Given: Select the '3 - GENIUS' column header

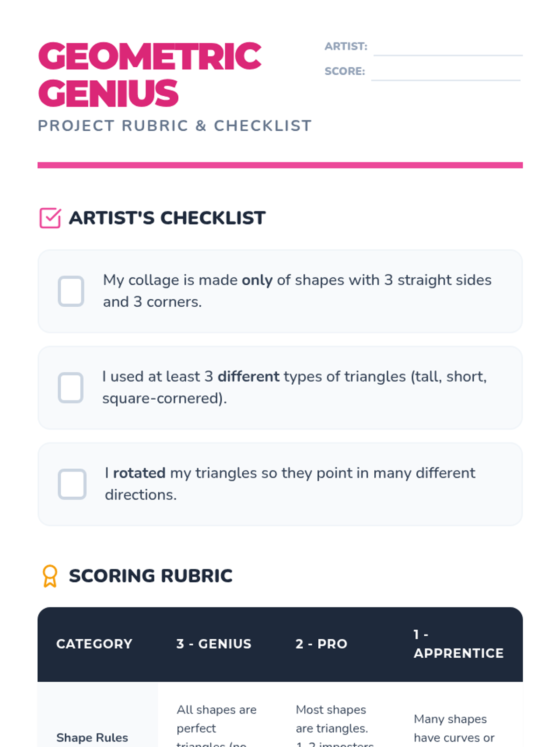Looking at the screenshot, I should [214, 644].
